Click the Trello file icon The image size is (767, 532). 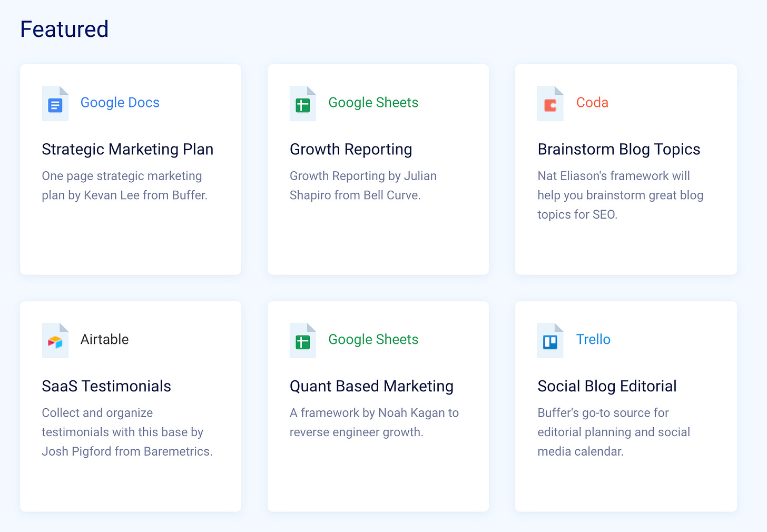pyautogui.click(x=550, y=341)
